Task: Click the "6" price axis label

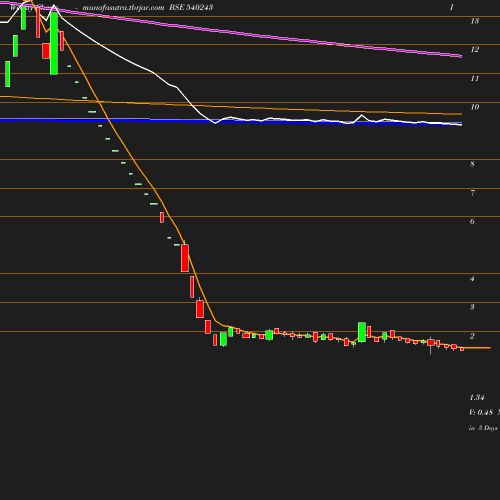Action: tap(472, 221)
